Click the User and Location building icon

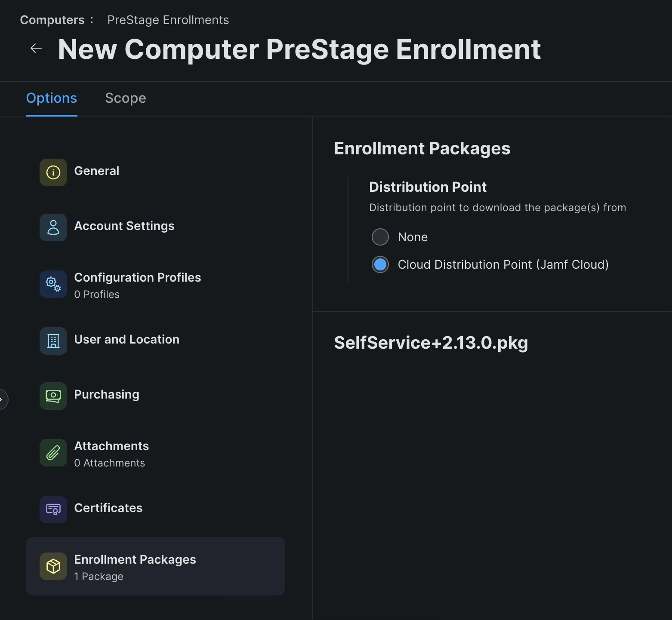53,341
